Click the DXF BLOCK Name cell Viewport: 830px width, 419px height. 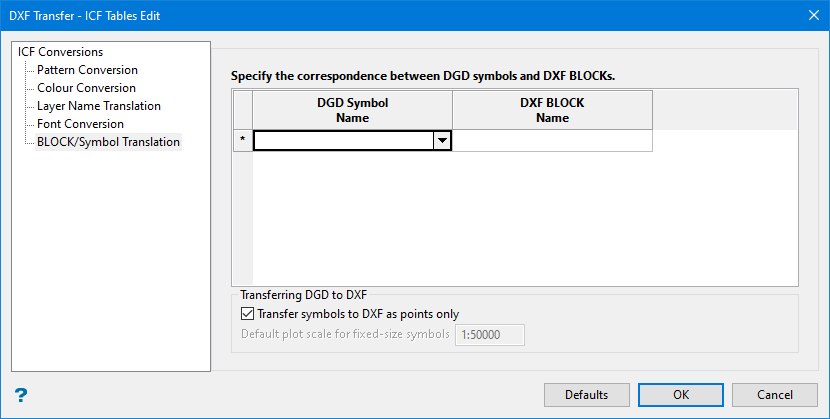pos(552,141)
